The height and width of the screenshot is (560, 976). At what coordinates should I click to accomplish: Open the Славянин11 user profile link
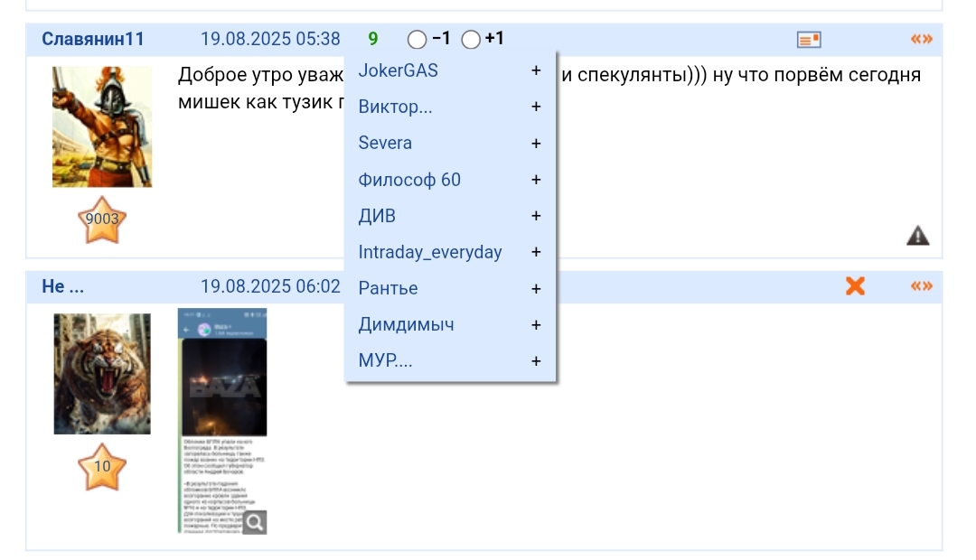pos(93,39)
